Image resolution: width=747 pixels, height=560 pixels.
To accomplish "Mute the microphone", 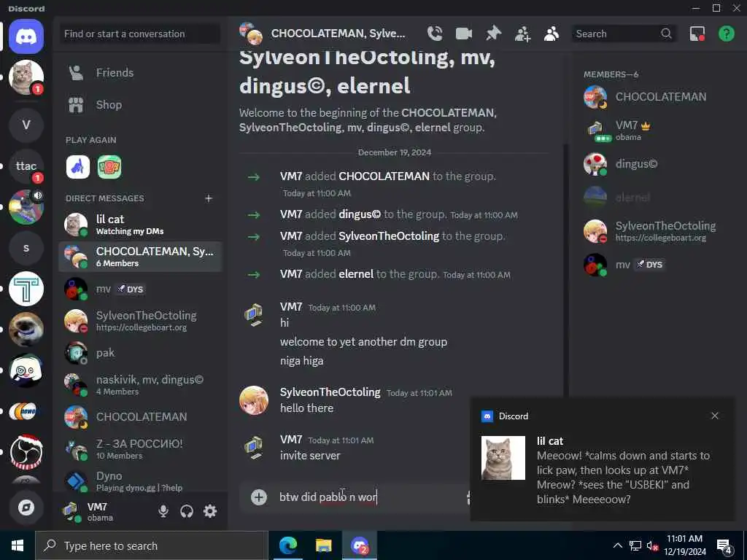I will [x=163, y=511].
